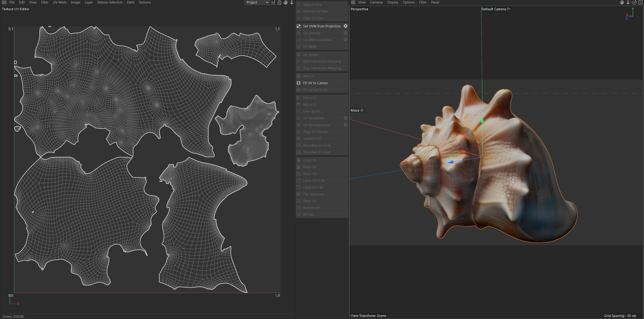The image size is (644, 319).
Task: Open Set UVW from Projection settings gear
Action: (345, 26)
